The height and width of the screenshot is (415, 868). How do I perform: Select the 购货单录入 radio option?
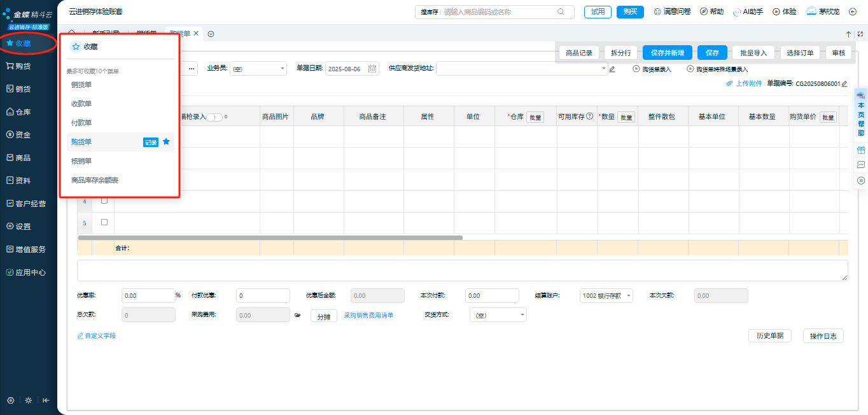pos(636,69)
